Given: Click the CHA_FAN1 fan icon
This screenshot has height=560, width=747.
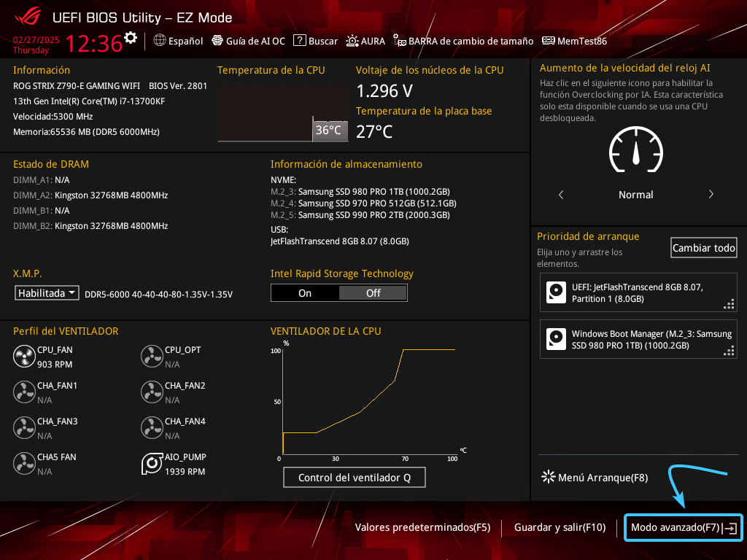Looking at the screenshot, I should (x=24, y=392).
